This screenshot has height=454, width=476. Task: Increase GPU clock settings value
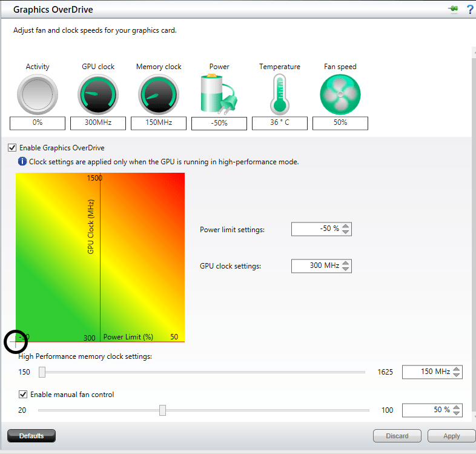point(345,263)
